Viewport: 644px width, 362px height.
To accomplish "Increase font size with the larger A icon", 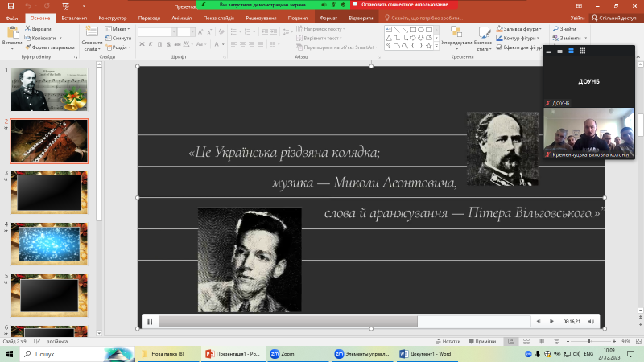I will pos(200,32).
